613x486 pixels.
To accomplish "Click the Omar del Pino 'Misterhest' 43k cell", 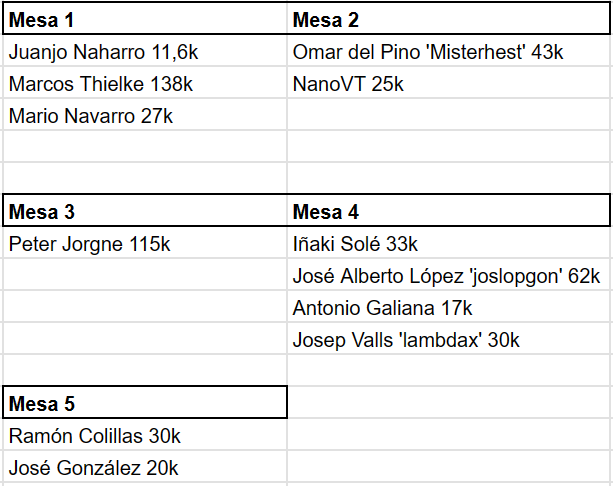I will 449,52.
